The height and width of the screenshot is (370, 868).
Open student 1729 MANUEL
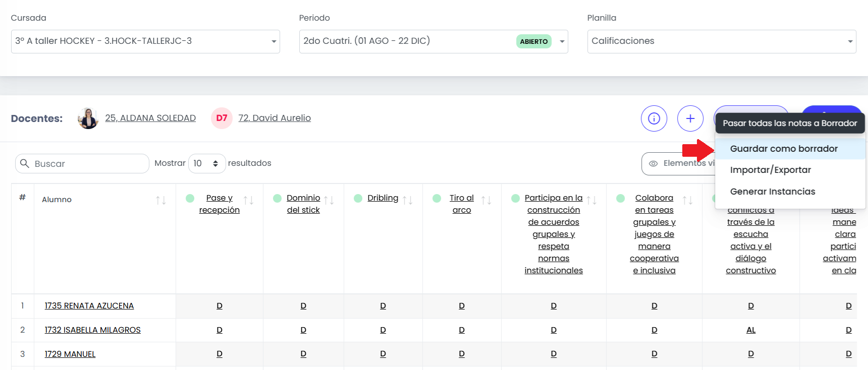(70, 354)
